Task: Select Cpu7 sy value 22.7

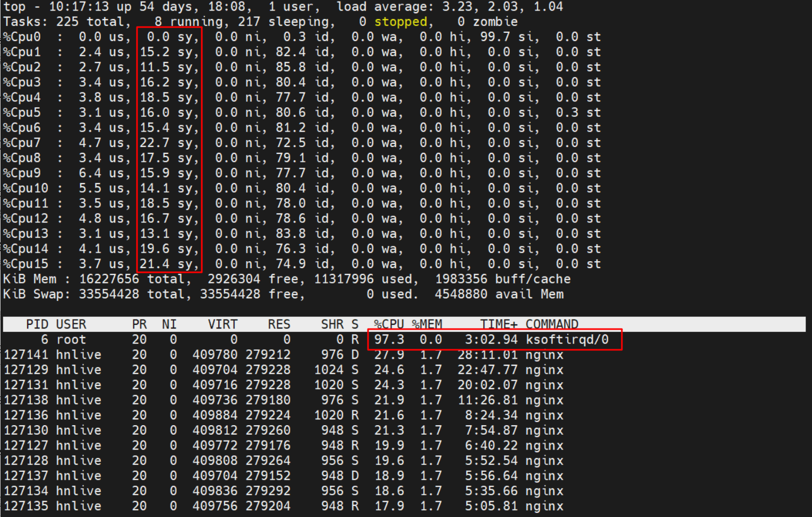Action: pos(155,143)
